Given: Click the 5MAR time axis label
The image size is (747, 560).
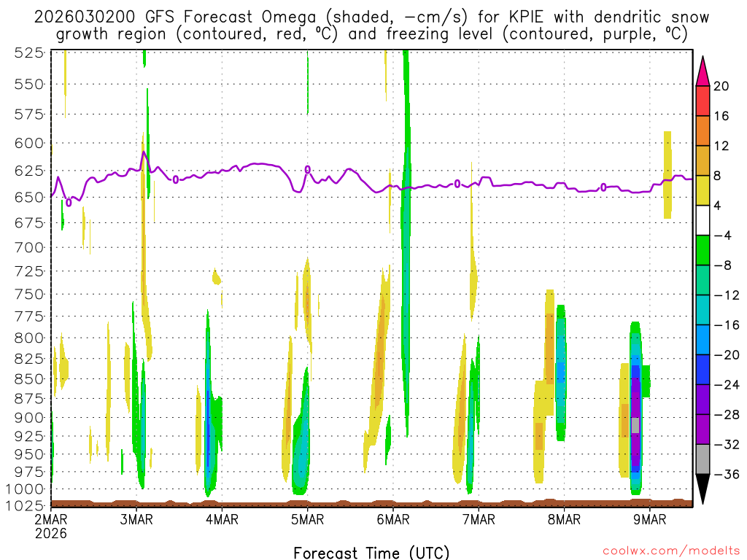Looking at the screenshot, I should point(307,519).
